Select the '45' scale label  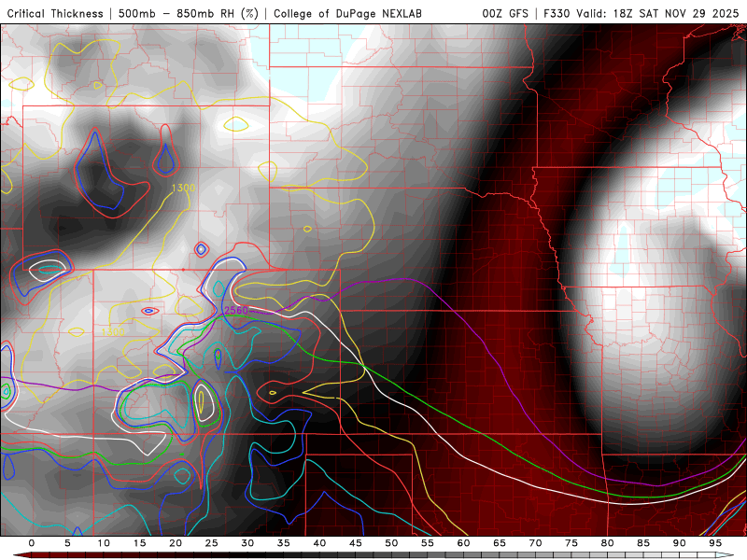pyautogui.click(x=356, y=543)
